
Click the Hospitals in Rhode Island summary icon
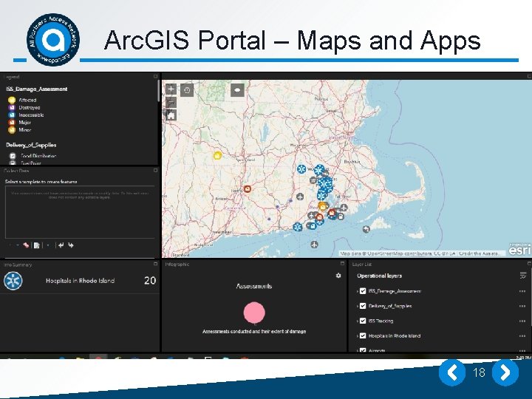(x=13, y=281)
